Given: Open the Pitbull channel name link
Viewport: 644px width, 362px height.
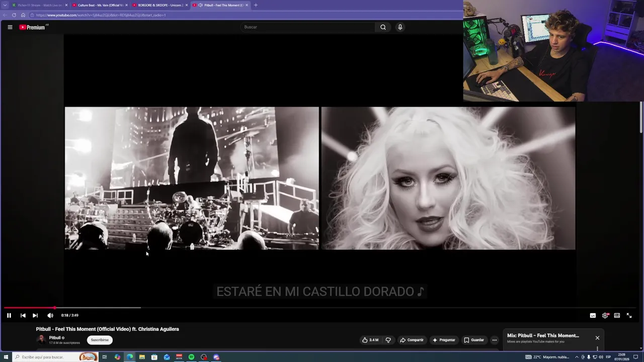Looking at the screenshot, I should (55, 338).
